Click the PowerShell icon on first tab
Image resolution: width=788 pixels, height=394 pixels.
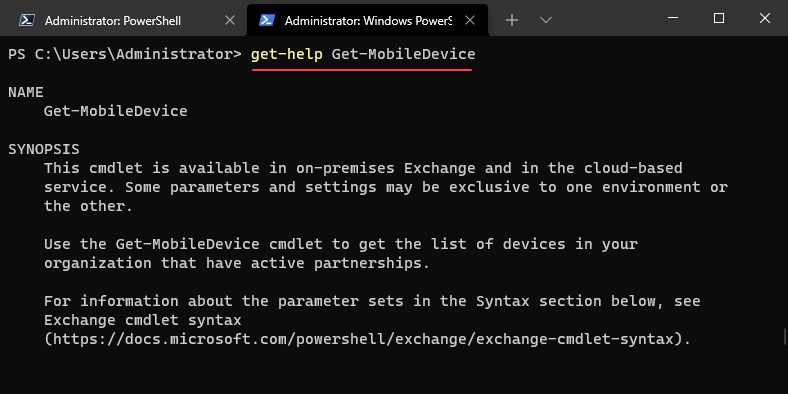click(27, 20)
